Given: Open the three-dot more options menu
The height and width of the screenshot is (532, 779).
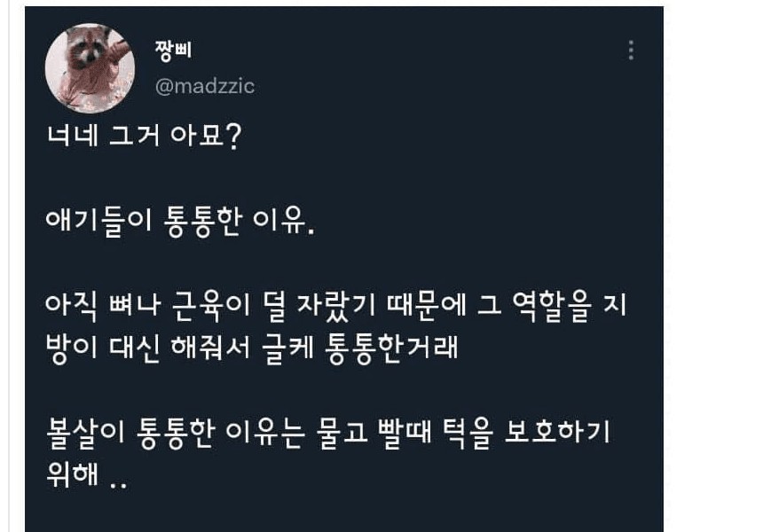Looking at the screenshot, I should (631, 51).
